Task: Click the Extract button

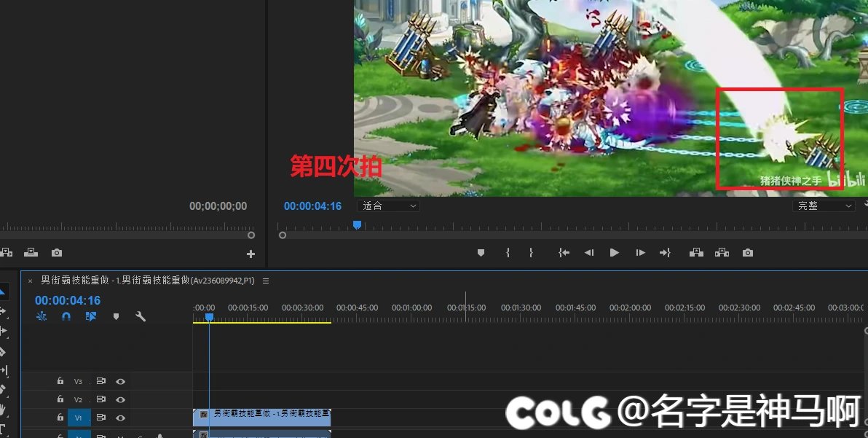Action: [x=722, y=252]
